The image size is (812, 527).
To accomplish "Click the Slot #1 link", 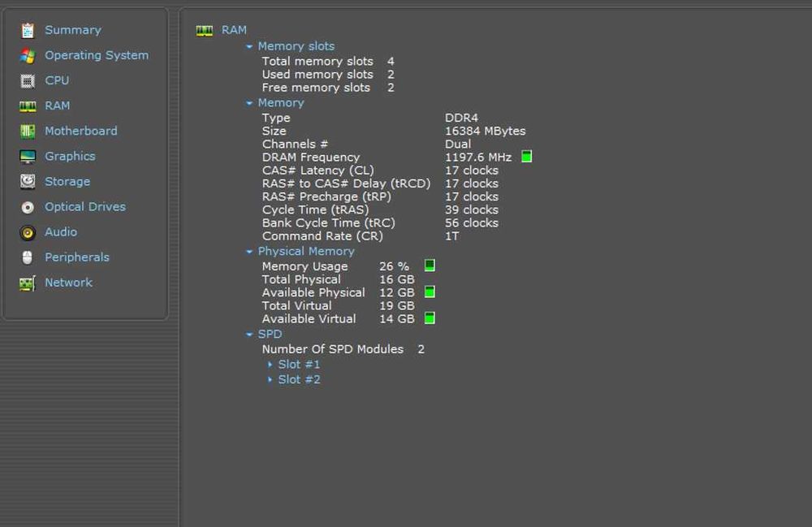I will pyautogui.click(x=300, y=365).
